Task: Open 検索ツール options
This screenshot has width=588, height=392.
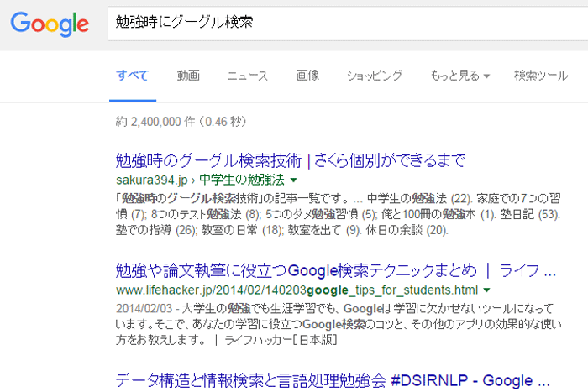Action: [540, 76]
